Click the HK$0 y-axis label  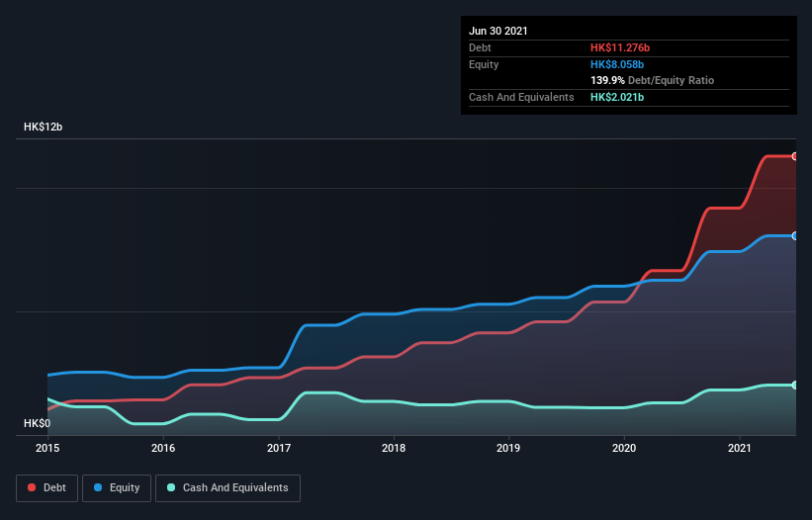click(x=38, y=423)
